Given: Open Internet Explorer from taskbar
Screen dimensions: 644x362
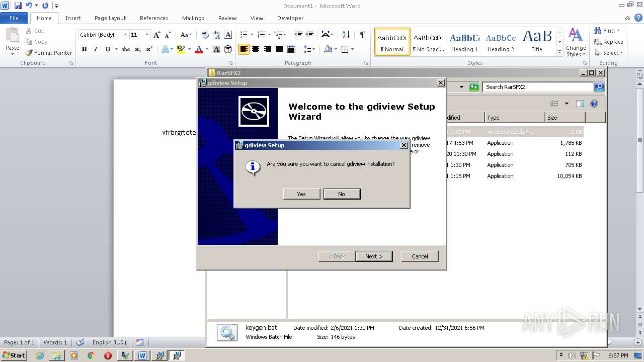Looking at the screenshot, I should pyautogui.click(x=40, y=355).
